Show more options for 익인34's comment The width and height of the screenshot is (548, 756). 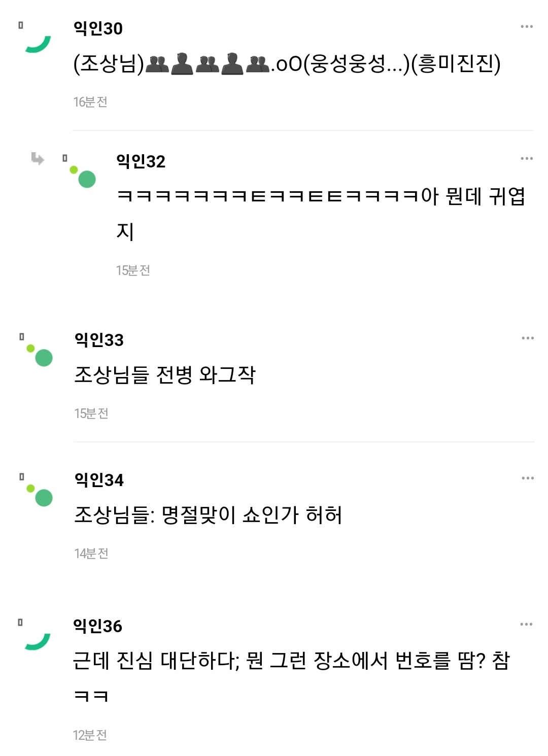point(527,478)
